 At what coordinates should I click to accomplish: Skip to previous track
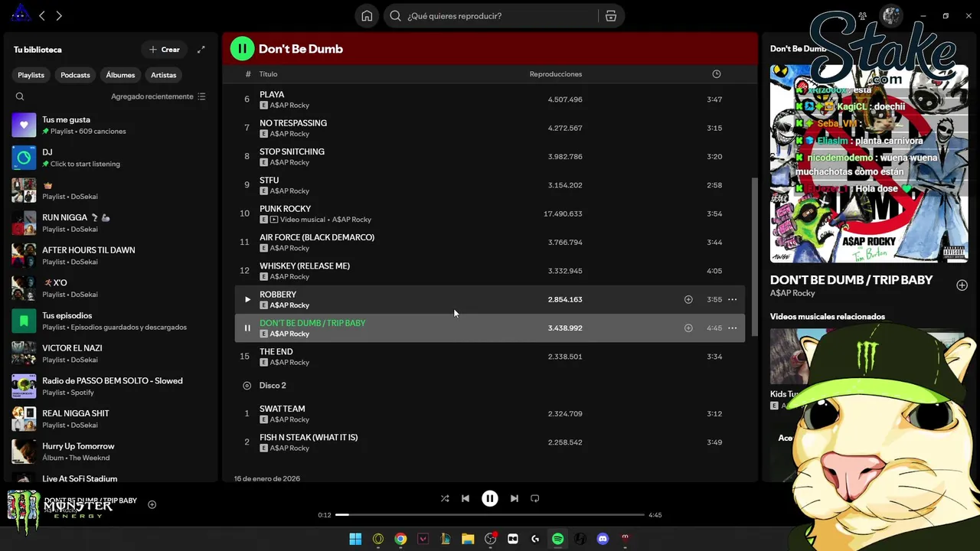pos(465,498)
